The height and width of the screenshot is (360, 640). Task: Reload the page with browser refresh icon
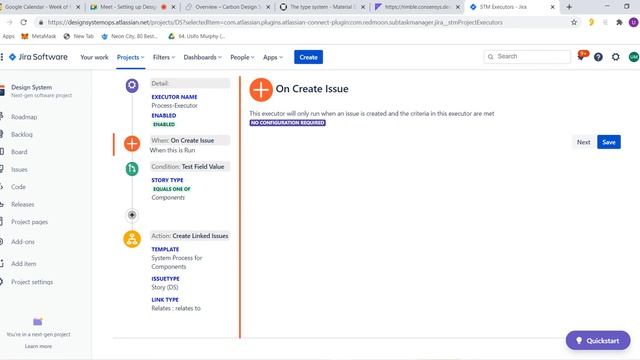pyautogui.click(x=24, y=22)
